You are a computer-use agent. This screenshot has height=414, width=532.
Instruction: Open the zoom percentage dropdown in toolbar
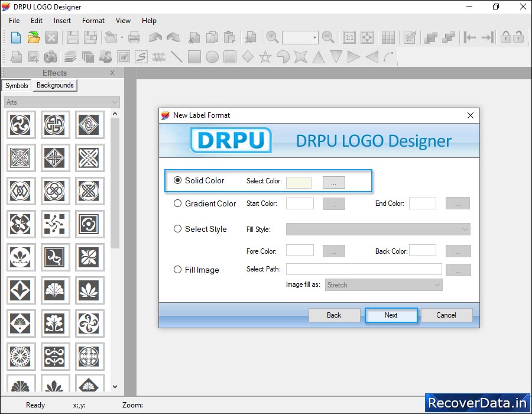pyautogui.click(x=315, y=37)
